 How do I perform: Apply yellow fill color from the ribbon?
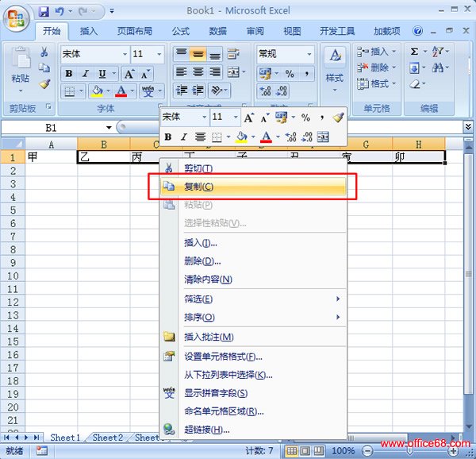pyautogui.click(x=97, y=91)
